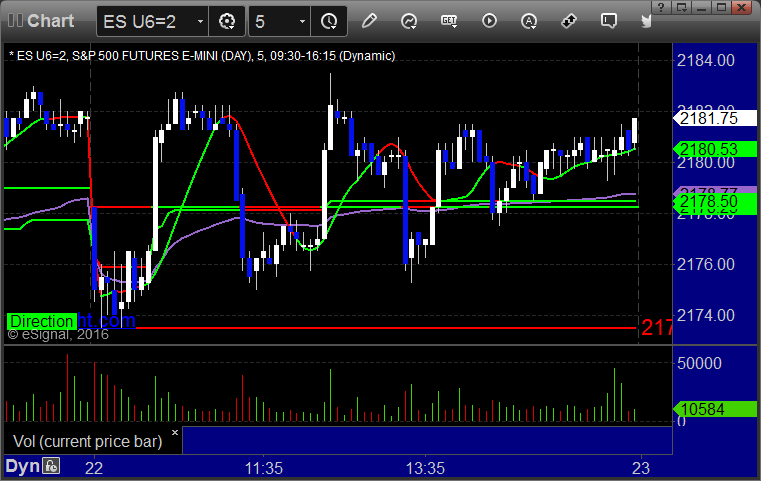Open the comment bubble icon
The height and width of the screenshot is (481, 761).
coord(609,21)
